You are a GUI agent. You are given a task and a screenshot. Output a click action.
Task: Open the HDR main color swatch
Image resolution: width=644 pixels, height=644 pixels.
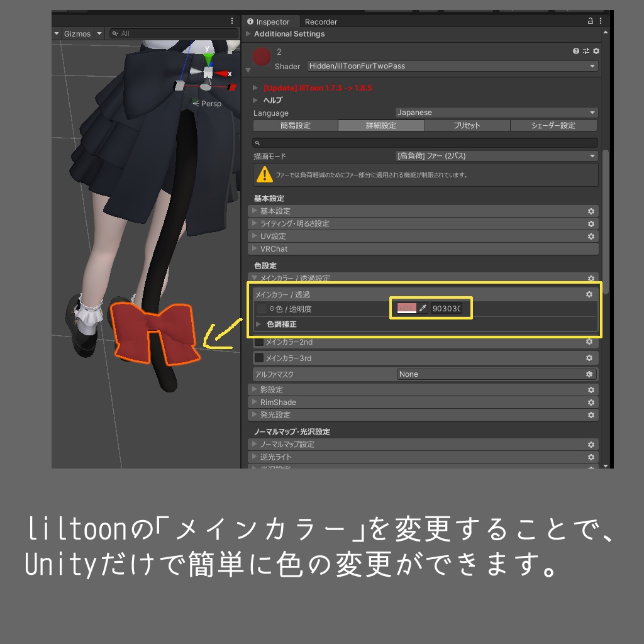pyautogui.click(x=406, y=308)
